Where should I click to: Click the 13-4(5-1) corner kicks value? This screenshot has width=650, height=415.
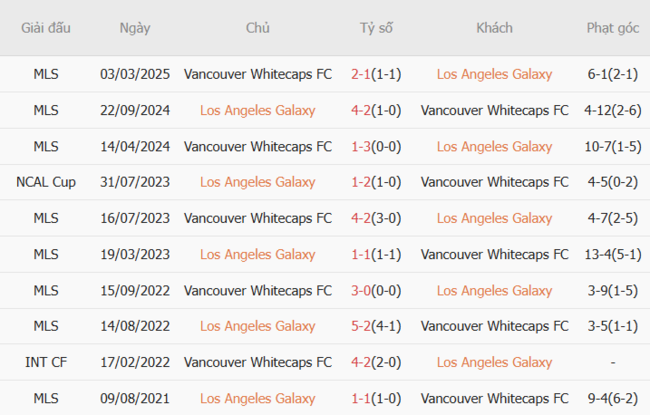(613, 254)
